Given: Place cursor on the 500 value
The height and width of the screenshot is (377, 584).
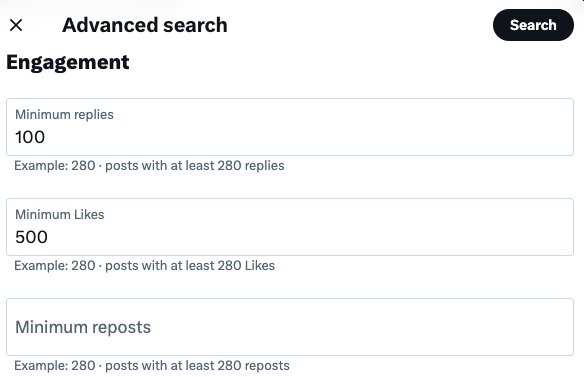Looking at the screenshot, I should pos(31,237).
